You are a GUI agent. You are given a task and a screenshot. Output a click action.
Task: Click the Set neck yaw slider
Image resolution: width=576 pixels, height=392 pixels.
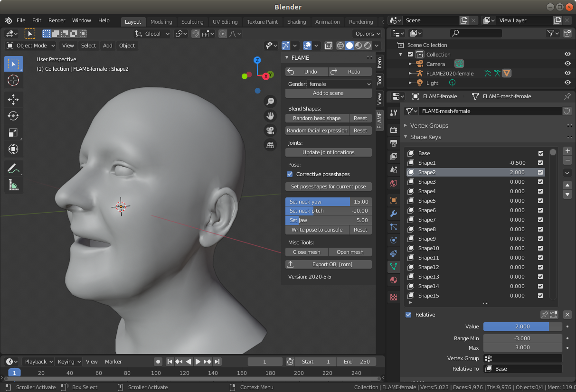(x=329, y=202)
